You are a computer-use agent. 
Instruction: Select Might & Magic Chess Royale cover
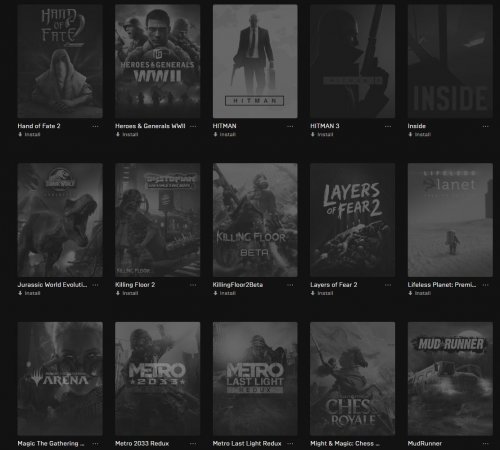[x=352, y=379]
